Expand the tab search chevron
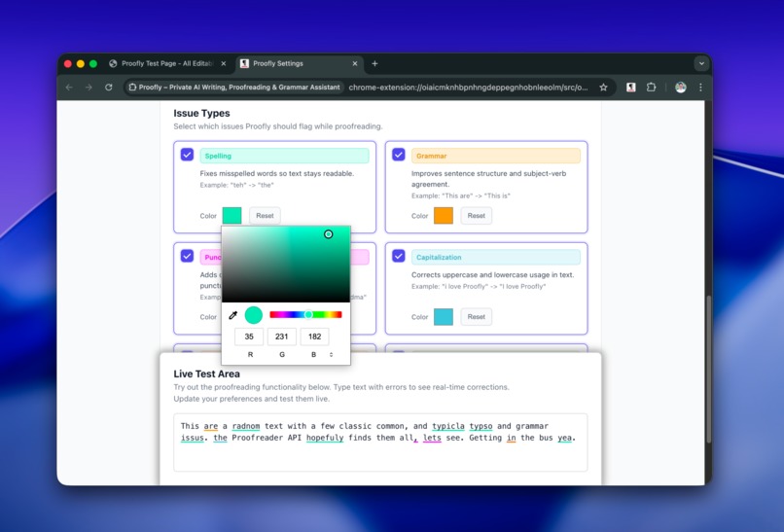 (x=701, y=63)
